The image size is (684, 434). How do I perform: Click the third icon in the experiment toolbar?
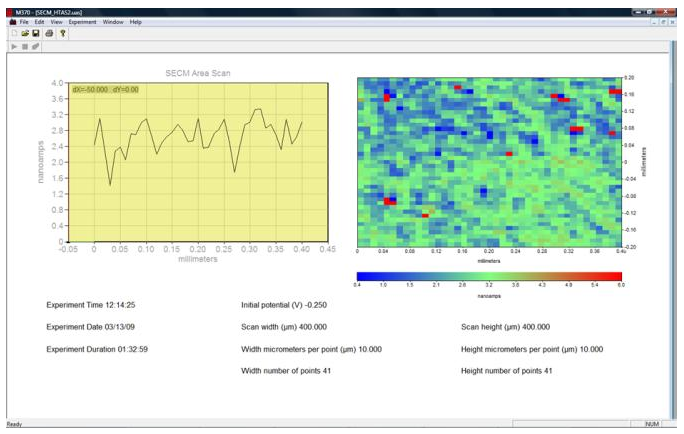(36, 46)
